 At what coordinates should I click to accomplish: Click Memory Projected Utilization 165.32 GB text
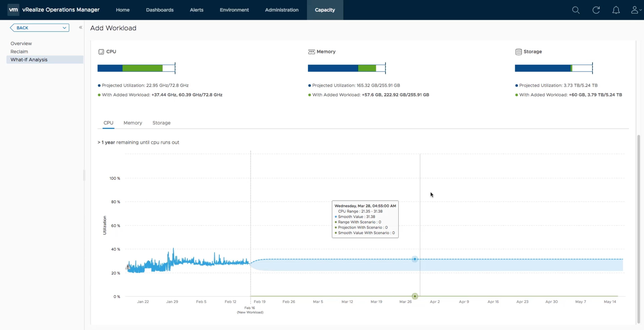coord(356,85)
